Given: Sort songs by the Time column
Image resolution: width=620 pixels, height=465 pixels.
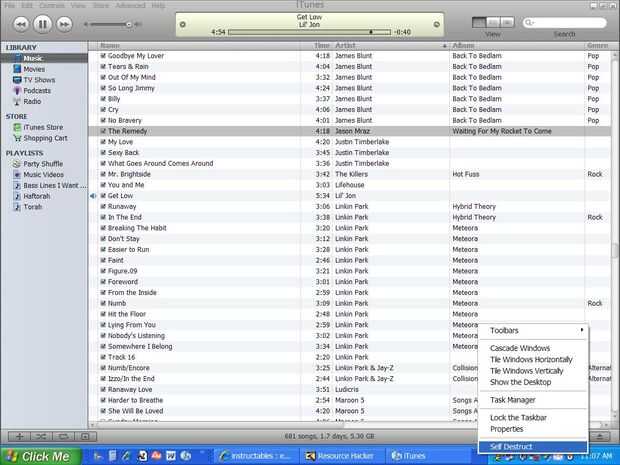Looking at the screenshot, I should click(x=316, y=46).
